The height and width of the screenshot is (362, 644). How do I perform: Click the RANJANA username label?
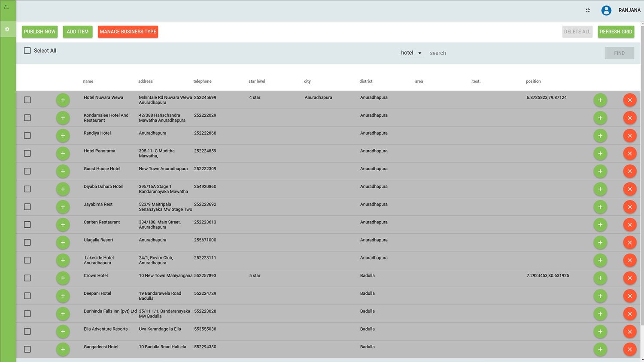(x=629, y=10)
